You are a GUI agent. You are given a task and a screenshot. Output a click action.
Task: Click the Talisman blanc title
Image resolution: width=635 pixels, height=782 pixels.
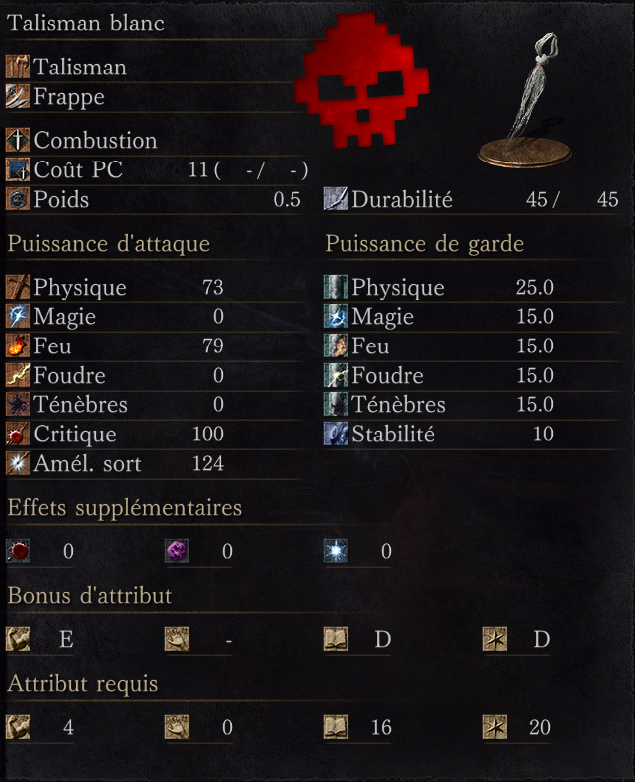coord(86,23)
